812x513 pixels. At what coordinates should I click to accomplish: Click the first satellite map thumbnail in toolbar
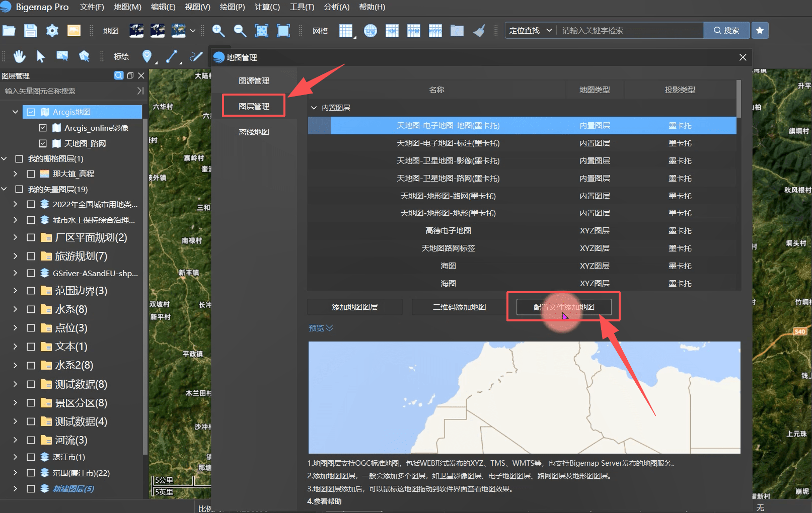click(x=136, y=31)
